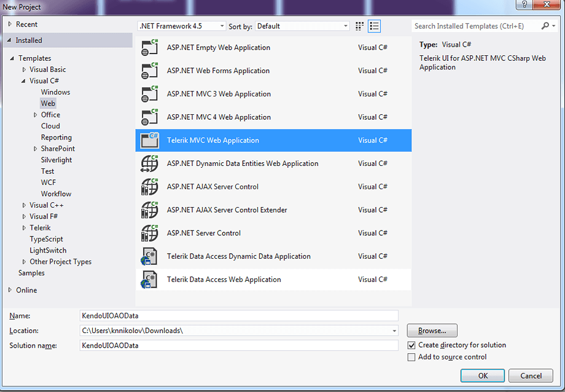Switch to small icons view

(359, 26)
